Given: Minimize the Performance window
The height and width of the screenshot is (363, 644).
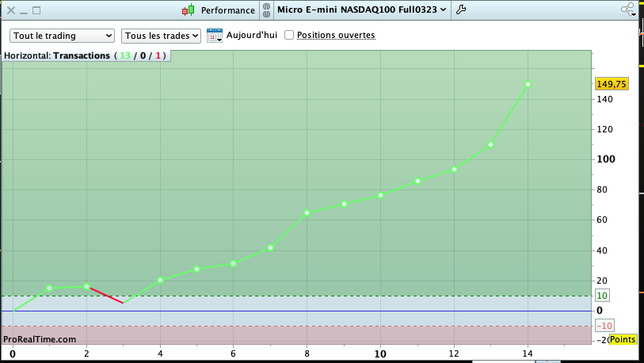Looking at the screenshot, I should [x=24, y=12].
